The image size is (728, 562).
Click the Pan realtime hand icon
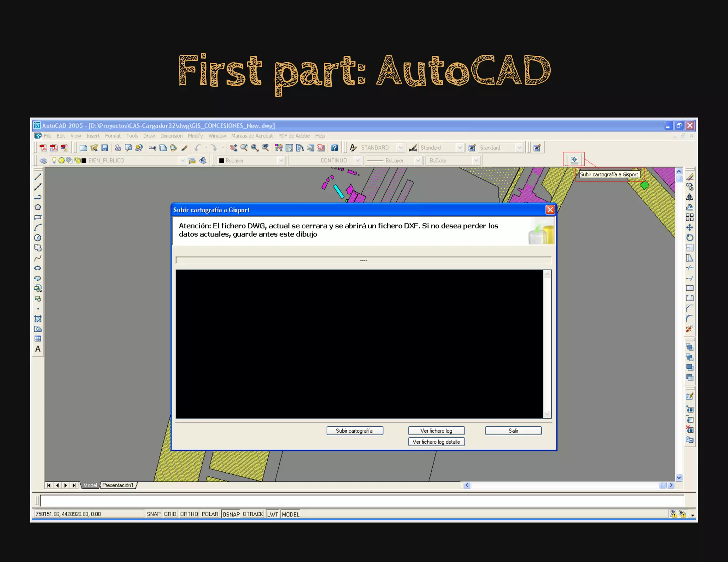click(234, 148)
